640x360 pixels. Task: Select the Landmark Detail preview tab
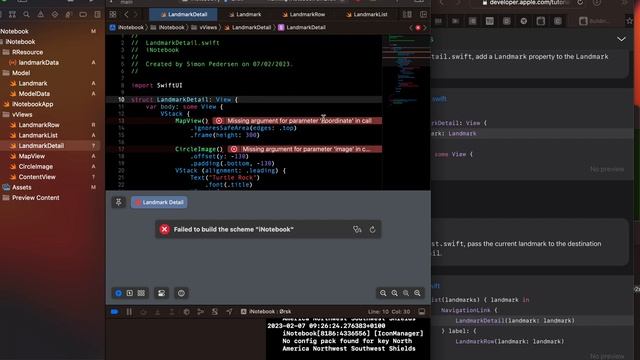(159, 202)
